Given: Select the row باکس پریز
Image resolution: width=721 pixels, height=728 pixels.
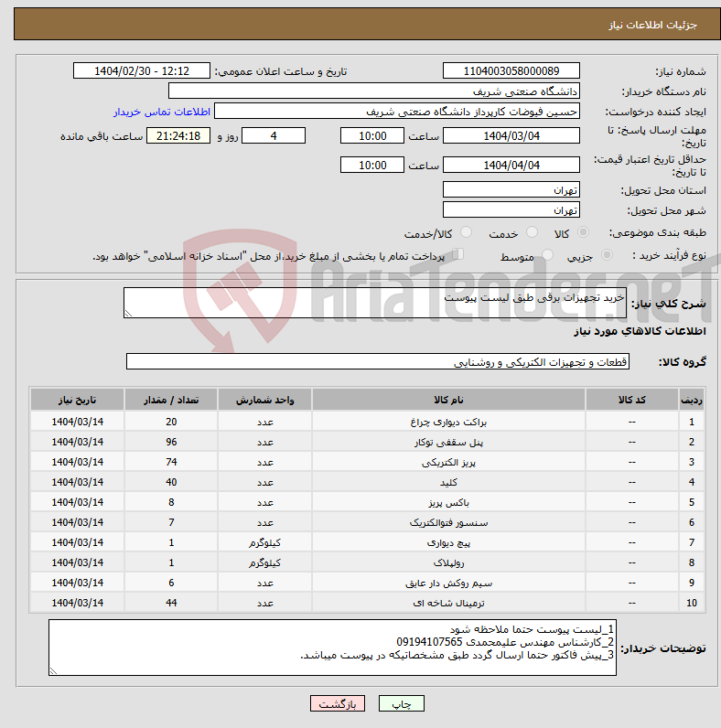Looking at the screenshot, I should [368, 502].
